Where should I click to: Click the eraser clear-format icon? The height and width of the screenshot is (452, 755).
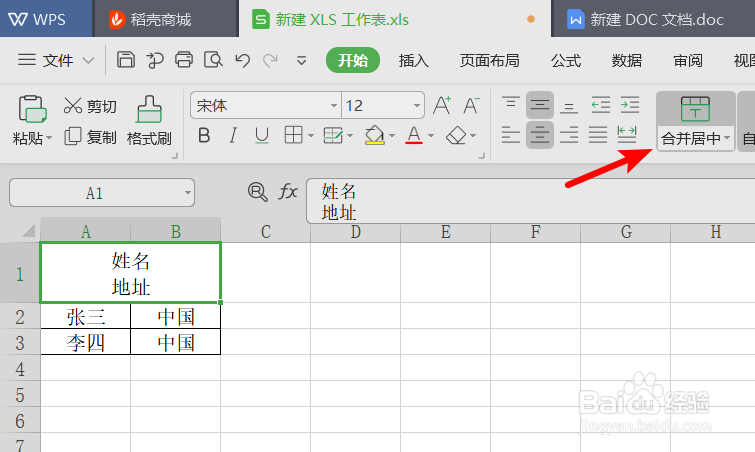(x=456, y=136)
